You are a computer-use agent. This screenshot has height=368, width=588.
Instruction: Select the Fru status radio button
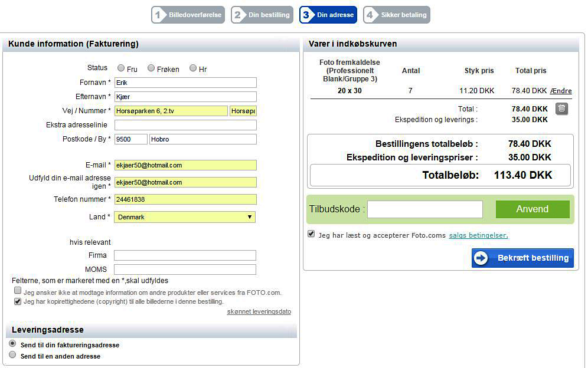121,68
